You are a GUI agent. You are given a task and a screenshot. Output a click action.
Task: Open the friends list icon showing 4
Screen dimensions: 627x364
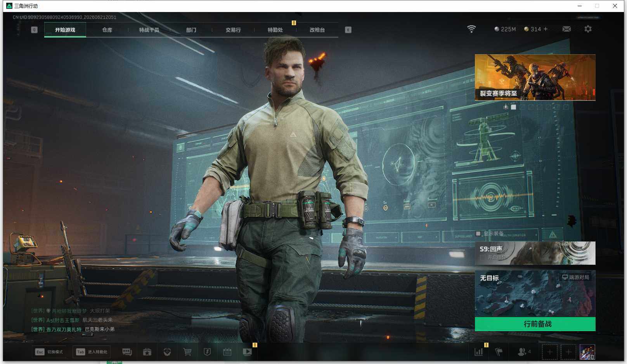pyautogui.click(x=524, y=352)
